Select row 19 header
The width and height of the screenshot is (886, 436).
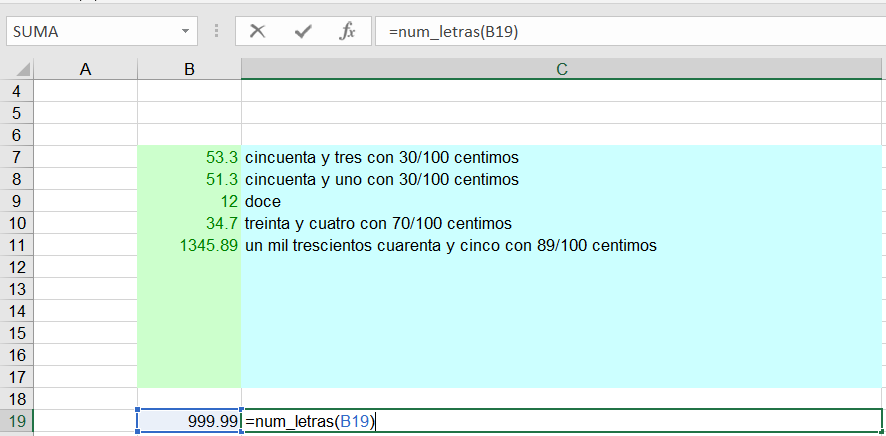tap(16, 422)
